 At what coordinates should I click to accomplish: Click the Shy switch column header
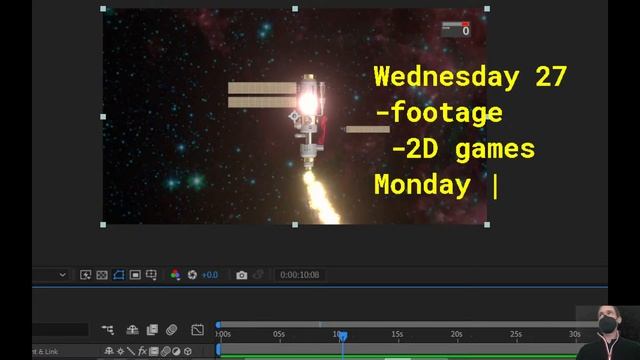coord(109,351)
